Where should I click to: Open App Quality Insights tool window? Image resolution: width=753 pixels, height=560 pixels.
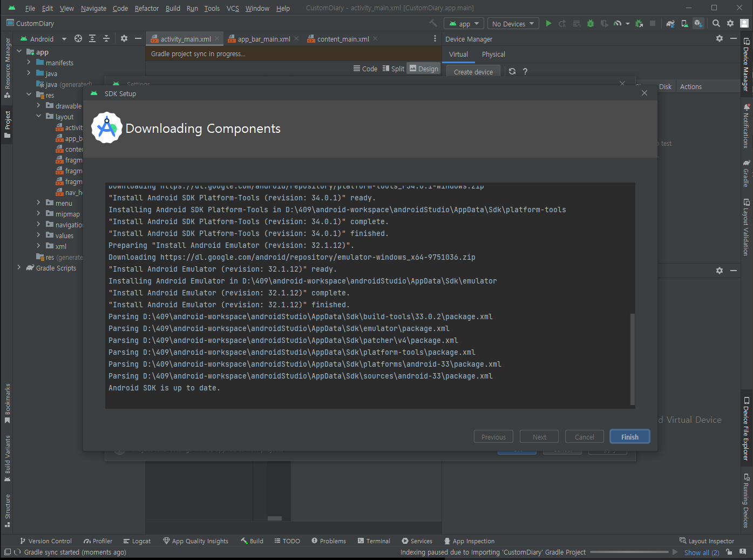click(195, 541)
